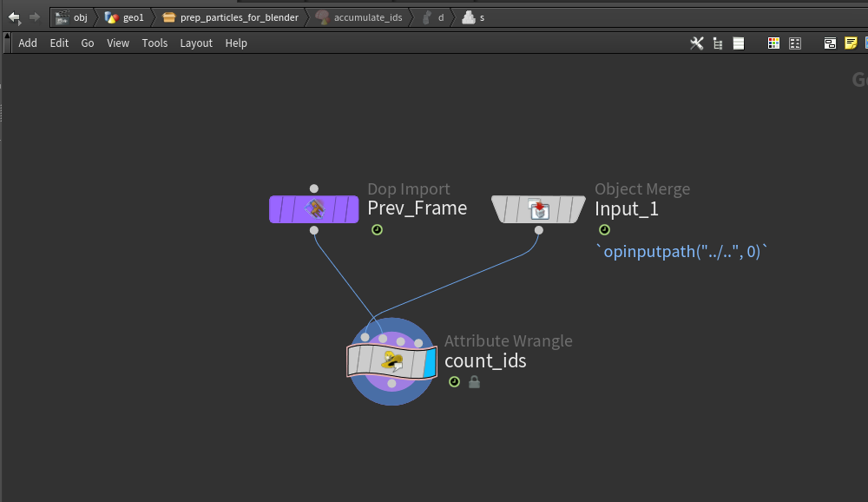The width and height of the screenshot is (868, 502).
Task: Click the list view toolbar icon
Action: tap(739, 43)
